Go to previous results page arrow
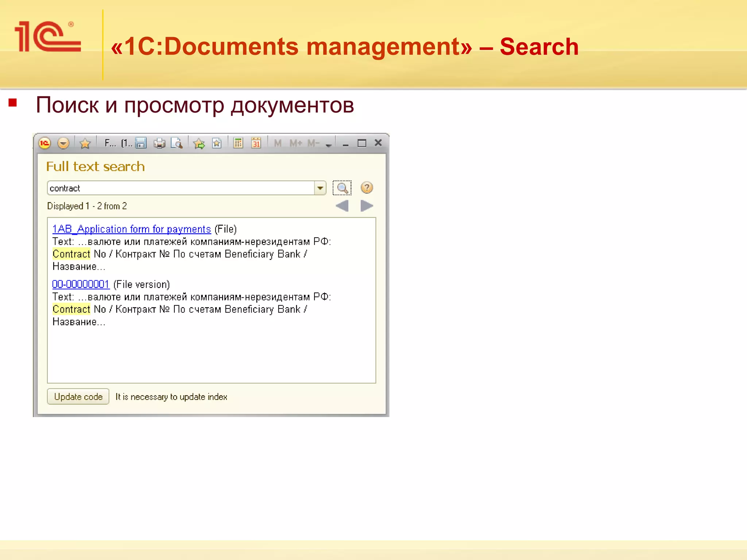 (x=342, y=206)
